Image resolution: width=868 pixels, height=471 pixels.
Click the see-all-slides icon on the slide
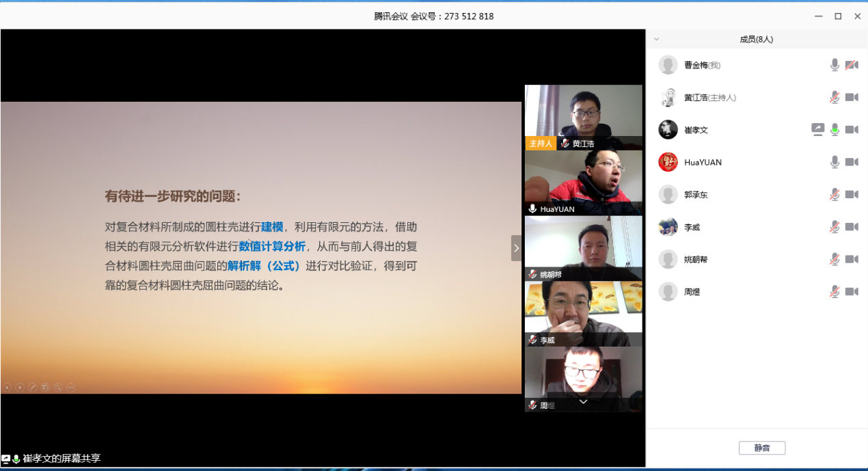click(45, 388)
